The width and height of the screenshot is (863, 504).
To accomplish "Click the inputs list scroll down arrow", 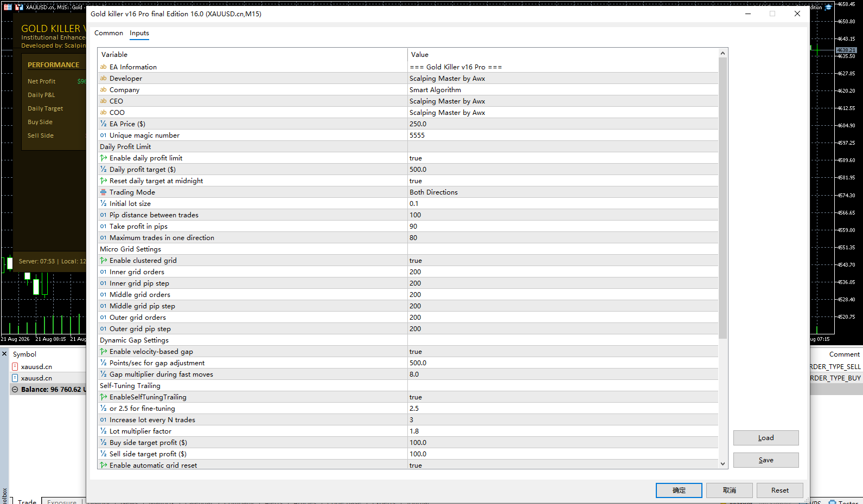I will coord(723,464).
